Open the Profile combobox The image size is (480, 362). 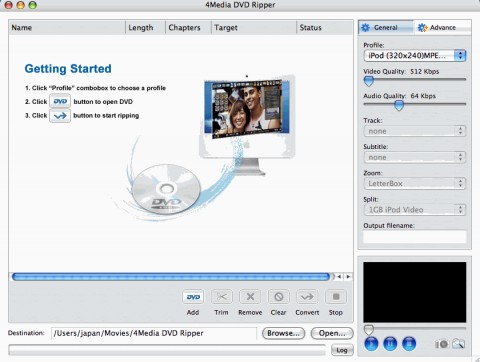[x=414, y=56]
